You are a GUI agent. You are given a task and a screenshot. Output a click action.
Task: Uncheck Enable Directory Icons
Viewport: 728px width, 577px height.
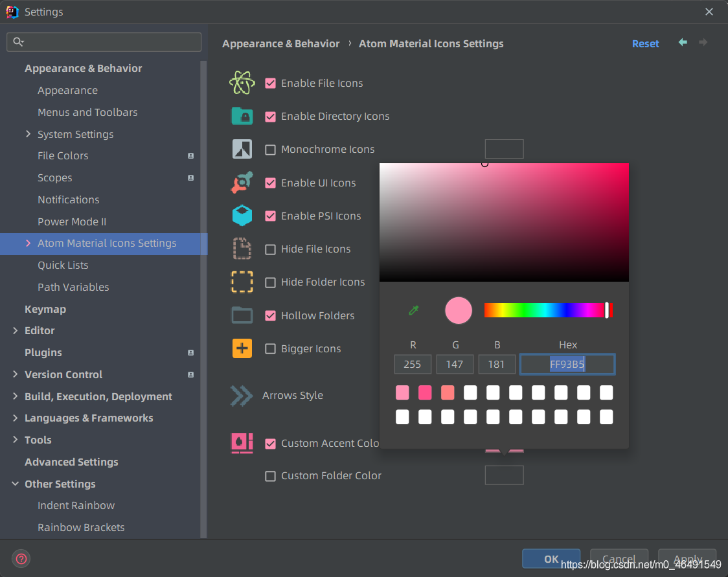point(270,116)
